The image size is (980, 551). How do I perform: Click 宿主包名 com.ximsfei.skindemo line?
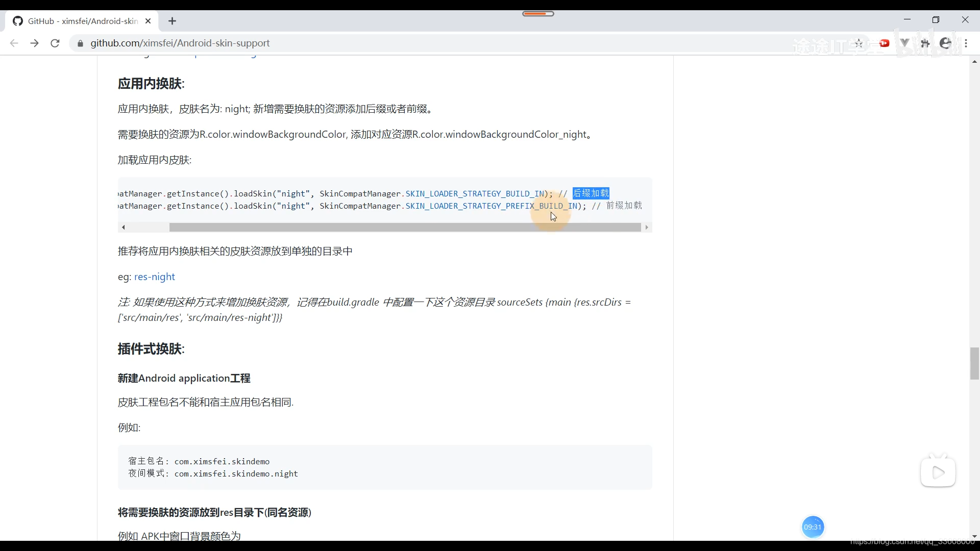click(199, 461)
